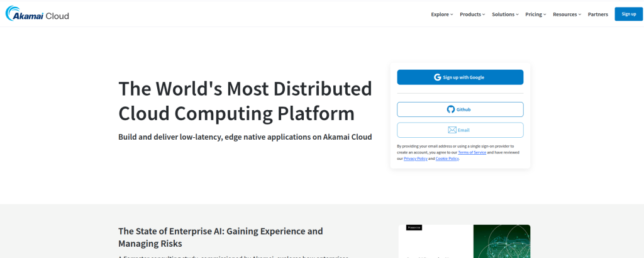This screenshot has width=644, height=258.
Task: Click the blue Sign up button
Action: click(628, 14)
